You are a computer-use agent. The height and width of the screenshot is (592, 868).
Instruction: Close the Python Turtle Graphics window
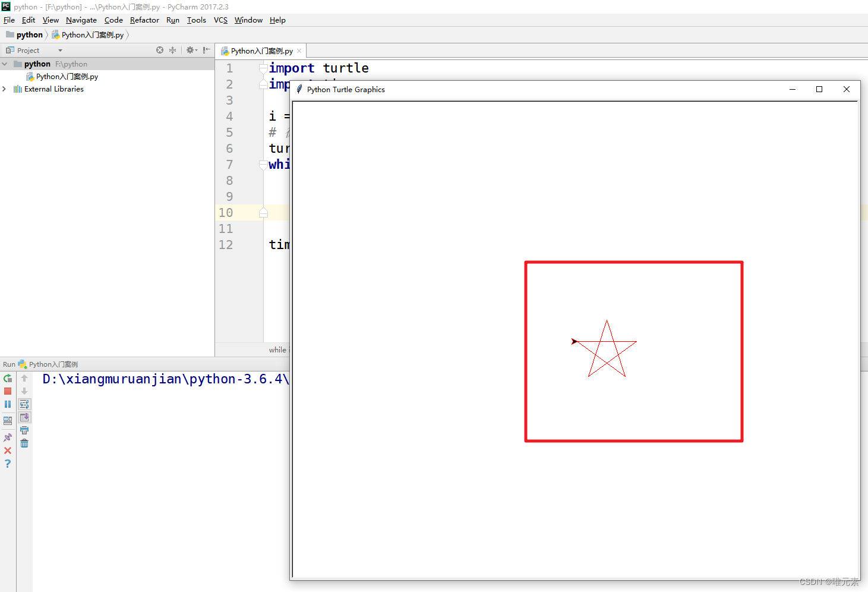tap(847, 89)
